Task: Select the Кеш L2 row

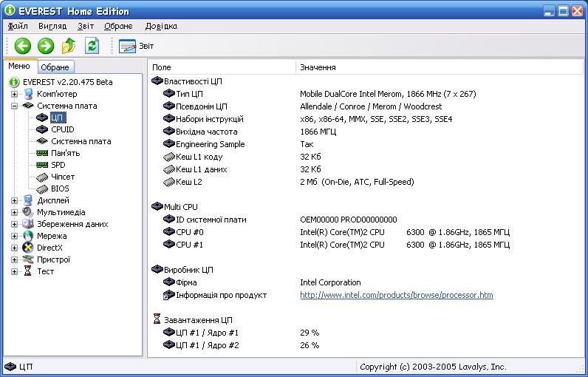Action: pos(366,182)
